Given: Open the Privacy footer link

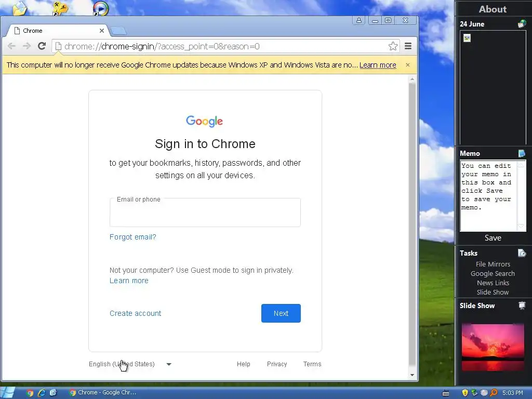Looking at the screenshot, I should click(x=277, y=364).
